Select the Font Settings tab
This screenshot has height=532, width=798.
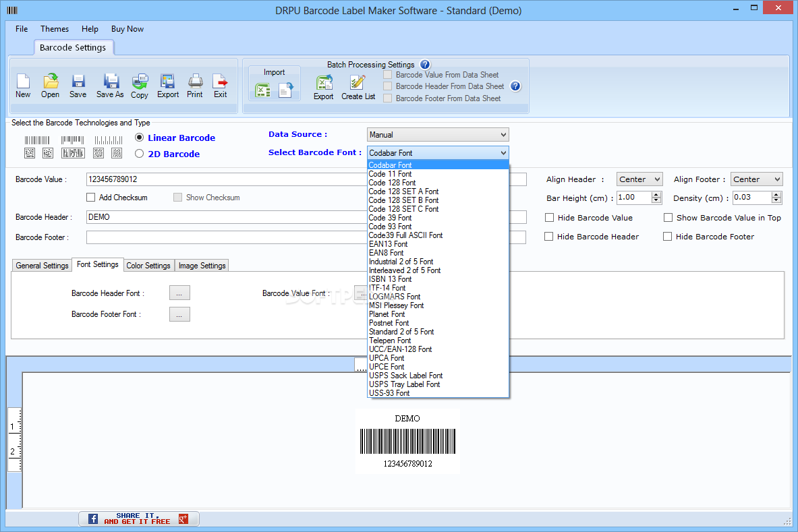(98, 264)
